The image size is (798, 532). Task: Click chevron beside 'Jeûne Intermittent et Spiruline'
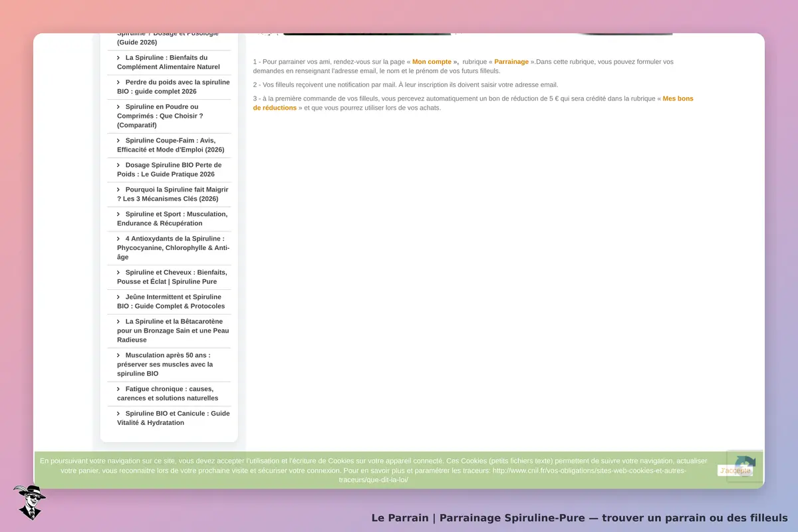[x=118, y=297]
